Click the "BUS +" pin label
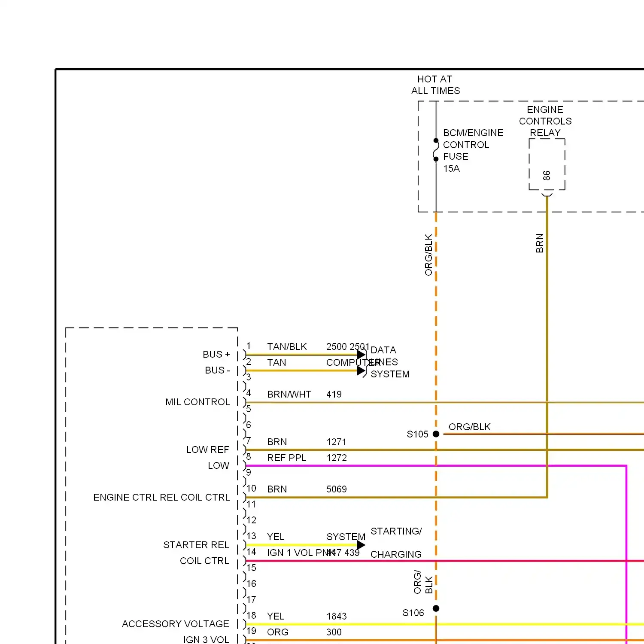 coord(216,354)
